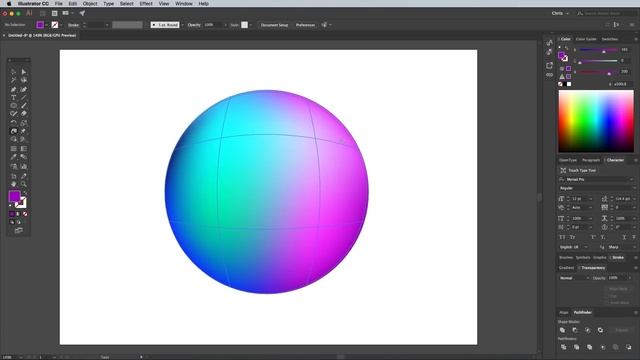640x360 pixels.
Task: Select the Selection tool arrow
Action: [x=13, y=72]
